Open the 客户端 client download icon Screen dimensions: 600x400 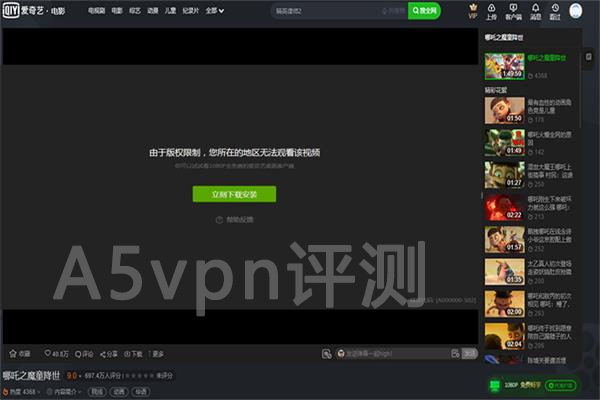coord(513,8)
